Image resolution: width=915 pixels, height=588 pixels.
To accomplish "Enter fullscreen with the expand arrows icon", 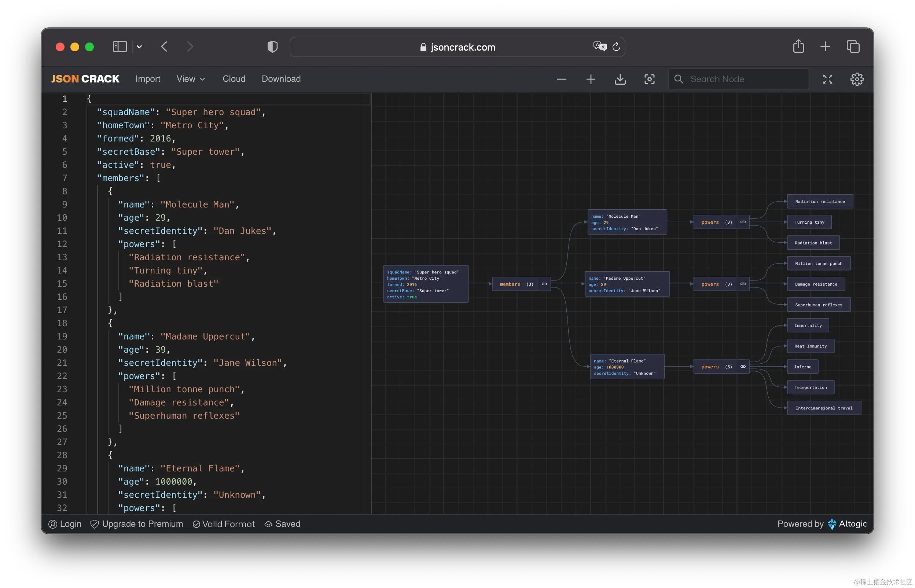I will pyautogui.click(x=827, y=79).
